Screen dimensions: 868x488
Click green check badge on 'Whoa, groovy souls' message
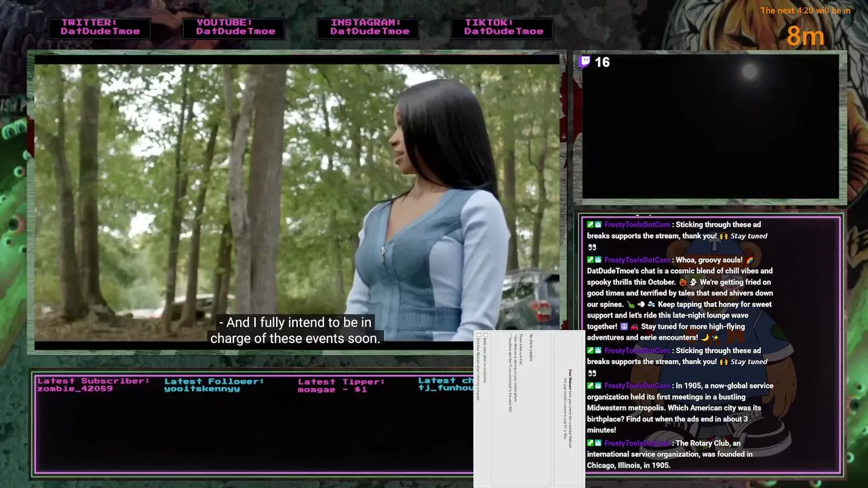click(x=591, y=260)
